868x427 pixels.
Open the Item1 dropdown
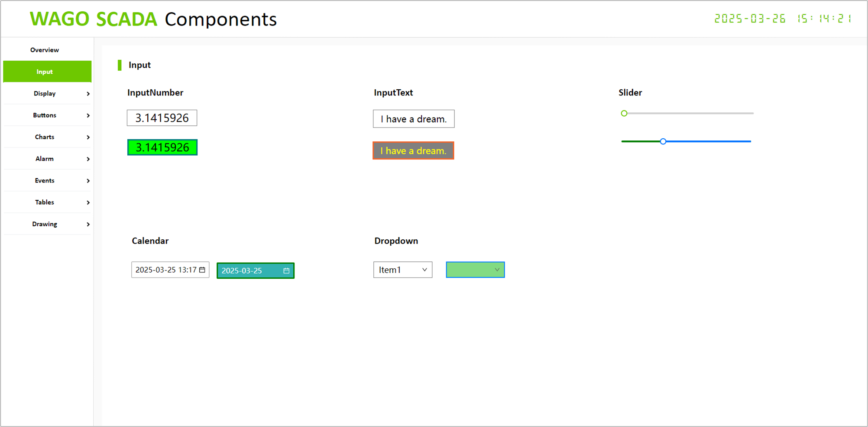click(x=402, y=270)
